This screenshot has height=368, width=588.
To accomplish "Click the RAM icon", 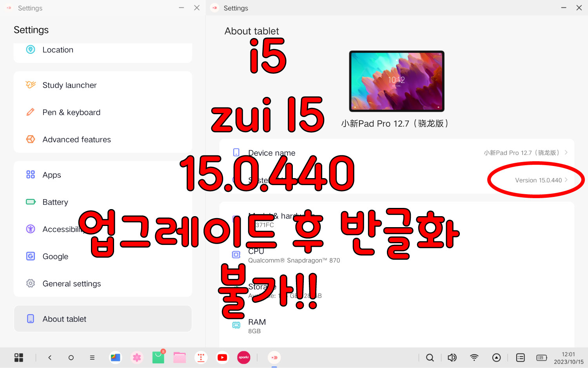I will [236, 325].
